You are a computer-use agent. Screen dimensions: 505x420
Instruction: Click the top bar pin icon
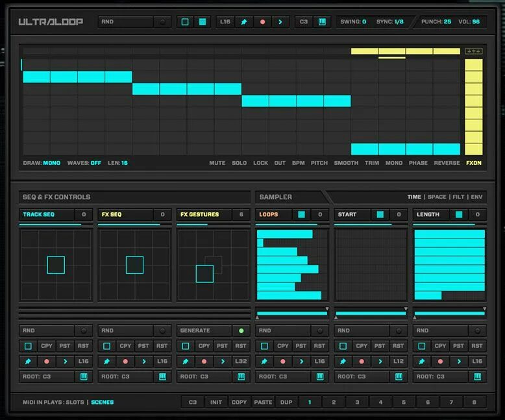[x=244, y=22]
